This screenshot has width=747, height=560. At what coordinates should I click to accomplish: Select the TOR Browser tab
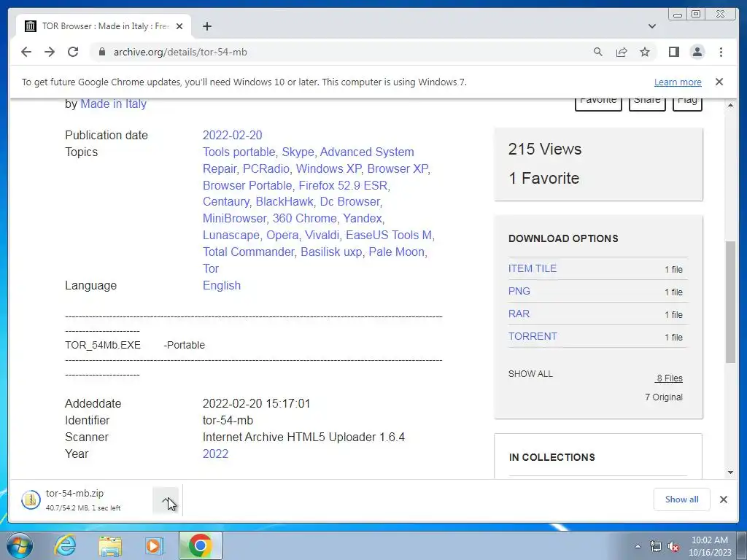[104, 26]
